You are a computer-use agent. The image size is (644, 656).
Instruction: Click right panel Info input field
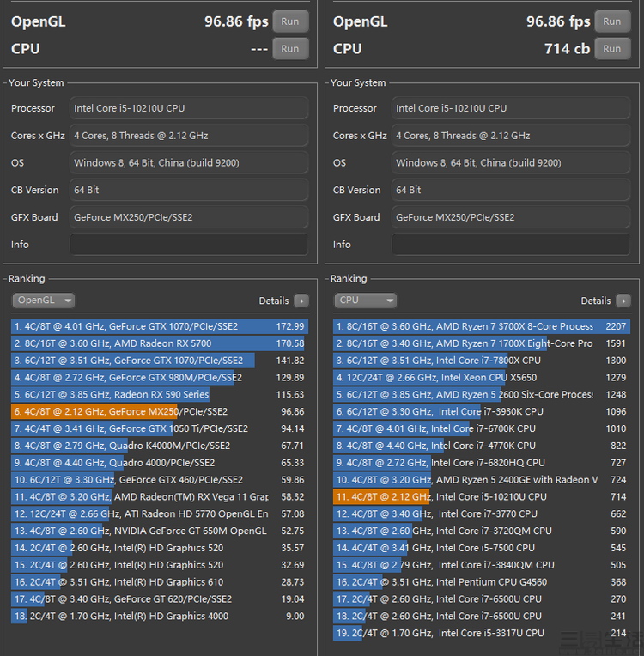pos(511,245)
